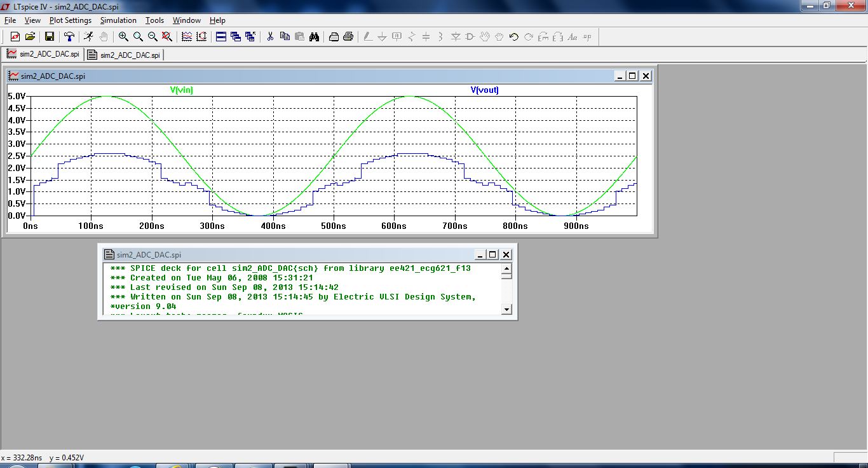Screen dimensions: 868x468
Task: Click the Zoom Full Extents icon
Action: (x=167, y=37)
